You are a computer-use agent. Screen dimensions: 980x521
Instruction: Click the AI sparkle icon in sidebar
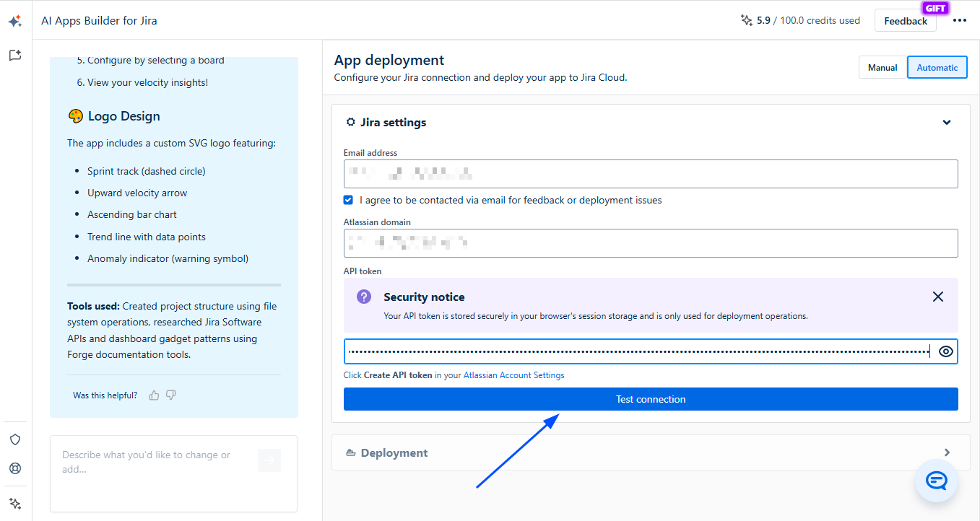click(15, 22)
